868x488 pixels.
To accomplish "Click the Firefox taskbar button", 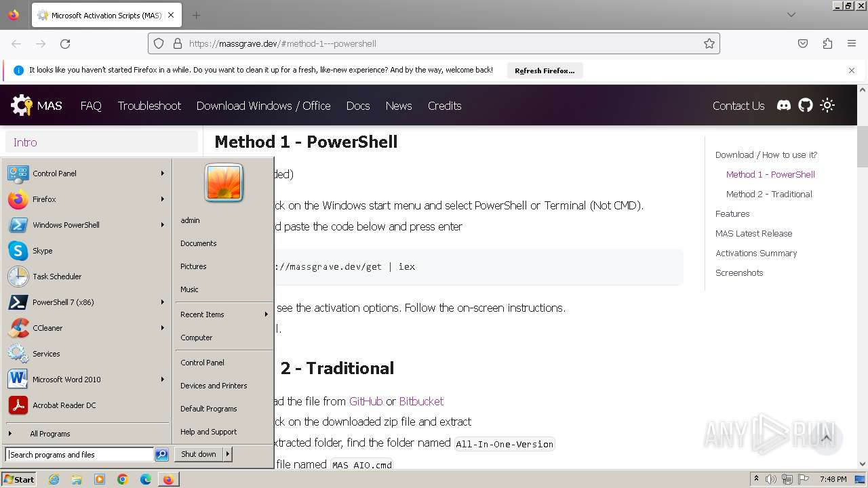I will 168,479.
